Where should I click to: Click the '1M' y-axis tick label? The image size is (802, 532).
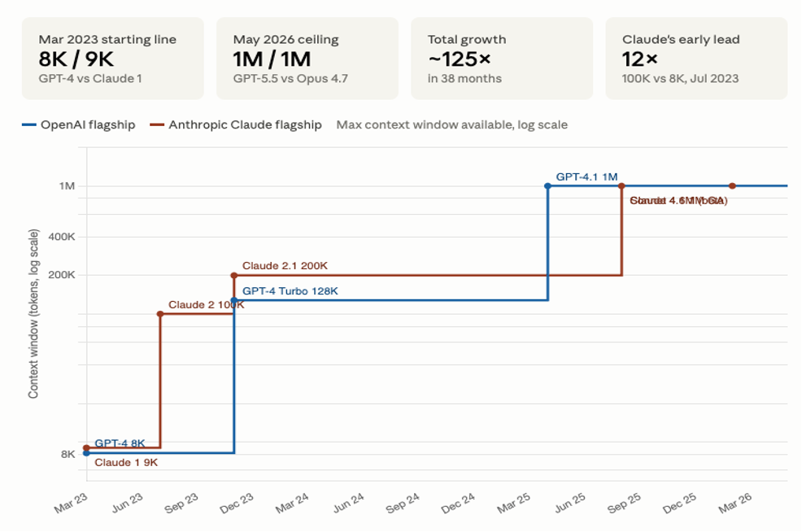[x=67, y=186]
